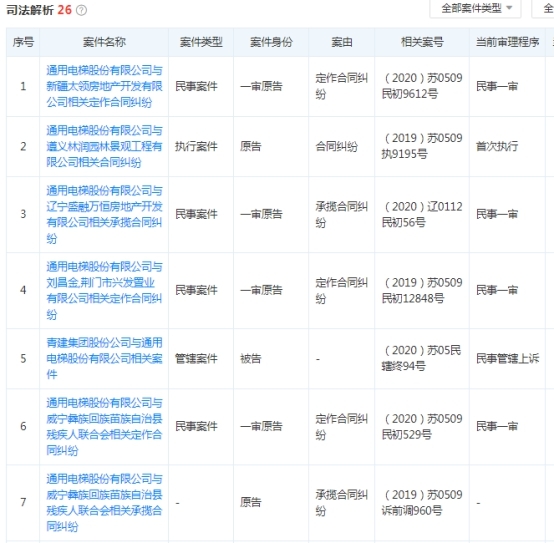Click the 案件类型 column header
The height and width of the screenshot is (543, 554).
coord(201,42)
